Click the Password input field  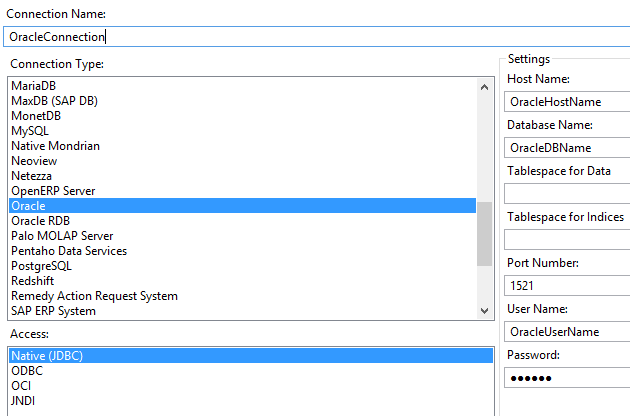[567, 377]
